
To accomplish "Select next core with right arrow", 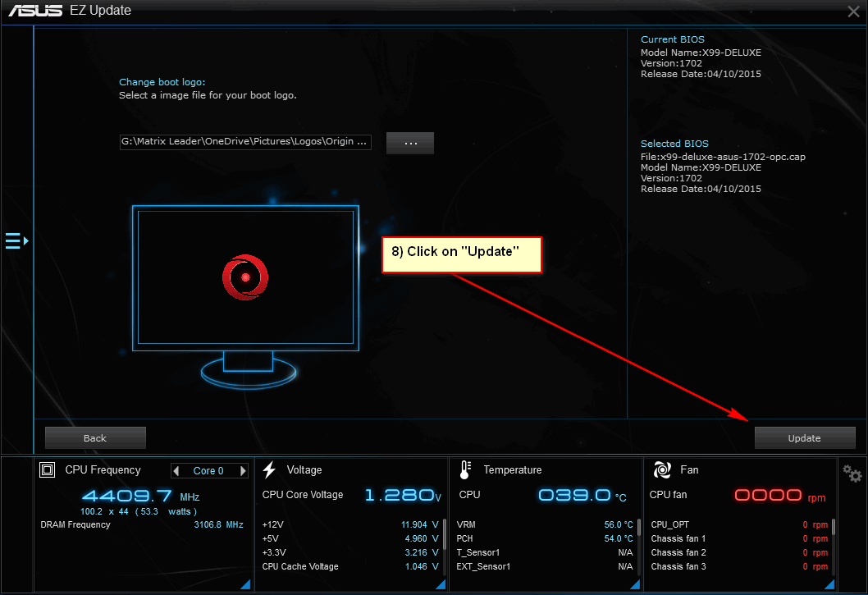I will click(243, 471).
